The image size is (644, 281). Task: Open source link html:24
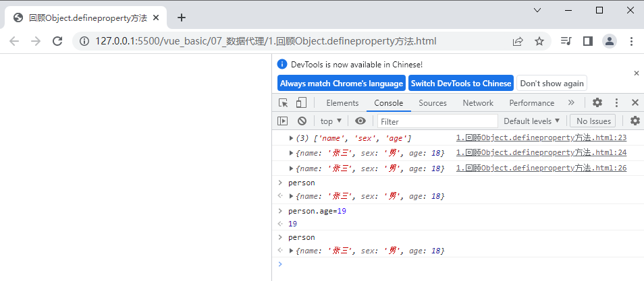pyautogui.click(x=541, y=152)
